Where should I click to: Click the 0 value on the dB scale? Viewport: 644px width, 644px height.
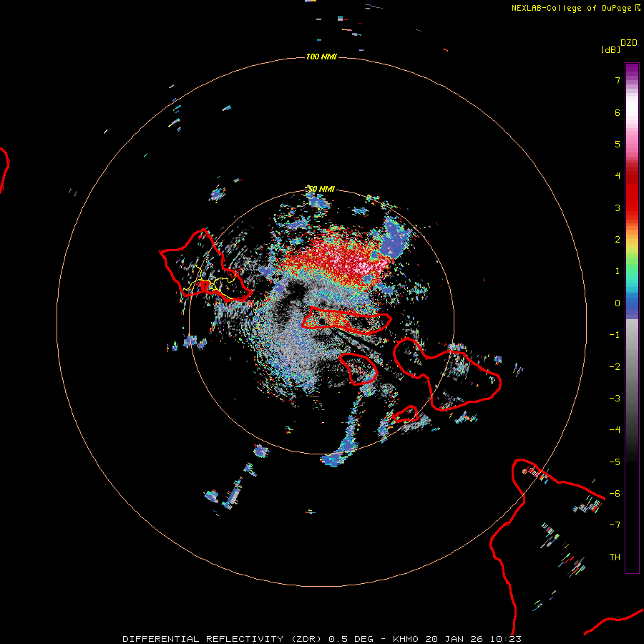[618, 303]
